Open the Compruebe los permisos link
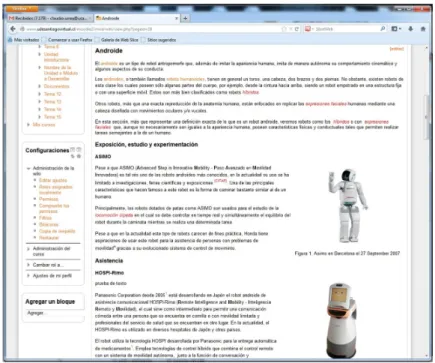The height and width of the screenshot is (363, 435). (54, 208)
